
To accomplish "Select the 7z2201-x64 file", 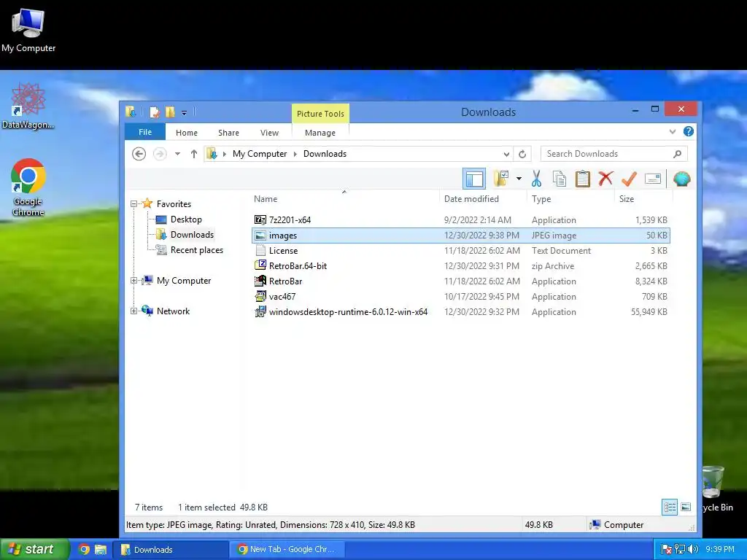I will click(x=461, y=220).
